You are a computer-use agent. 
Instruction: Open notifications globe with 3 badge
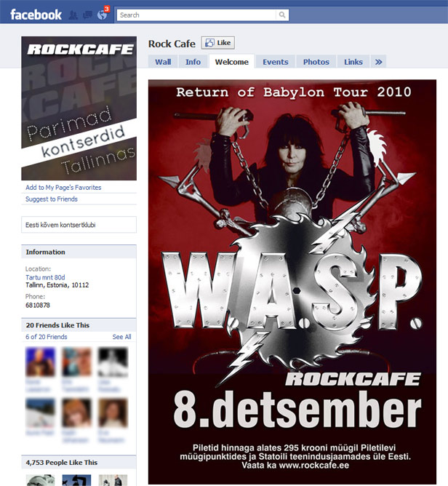click(103, 14)
